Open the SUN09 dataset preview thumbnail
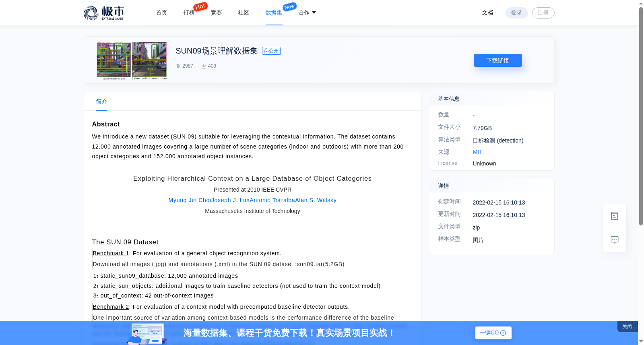Viewport: 644px width, 345px height. pos(132,60)
